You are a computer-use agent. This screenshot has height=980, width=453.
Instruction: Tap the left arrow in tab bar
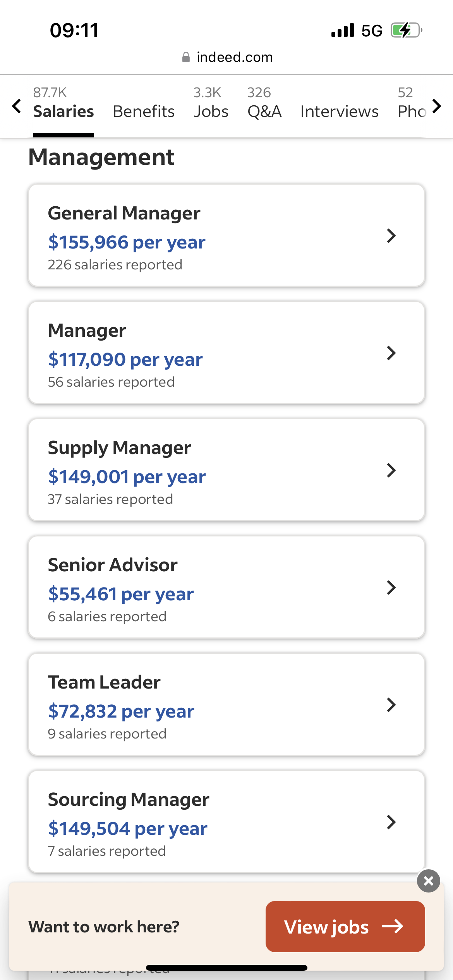coord(16,106)
